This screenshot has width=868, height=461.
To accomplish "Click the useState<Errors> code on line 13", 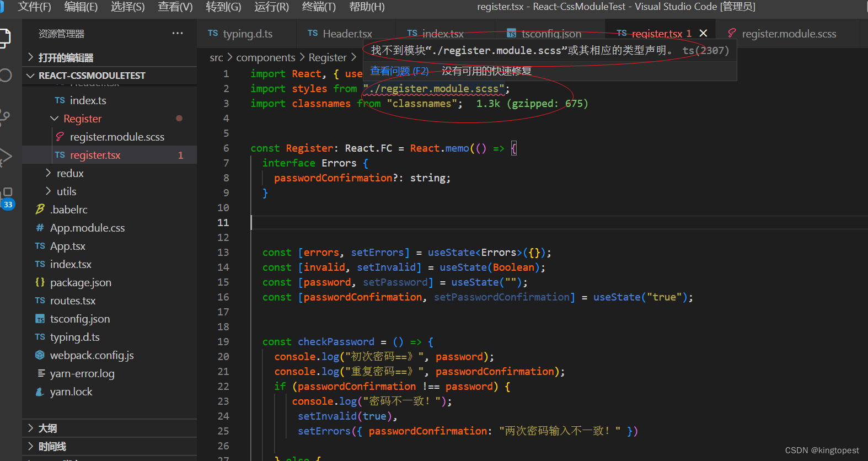I will 475,253.
